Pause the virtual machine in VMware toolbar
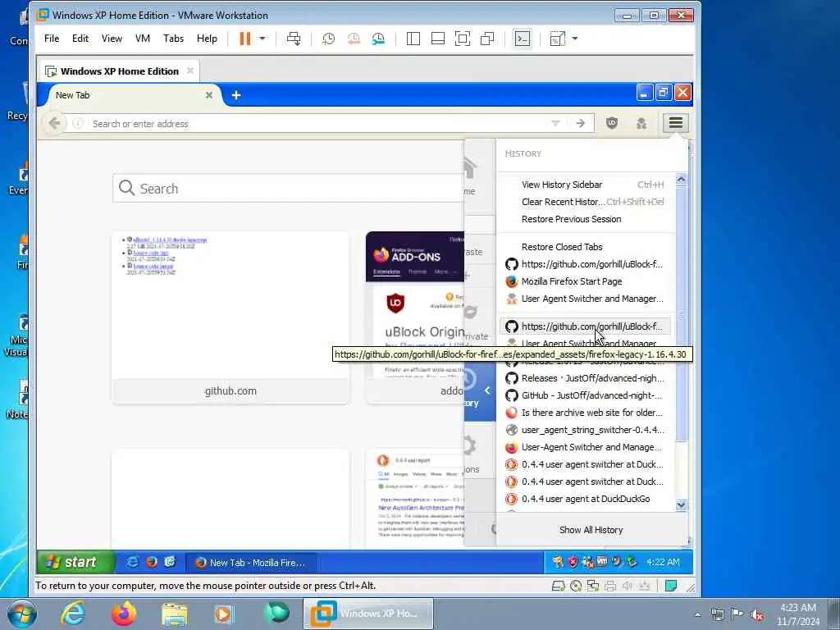 [x=244, y=39]
